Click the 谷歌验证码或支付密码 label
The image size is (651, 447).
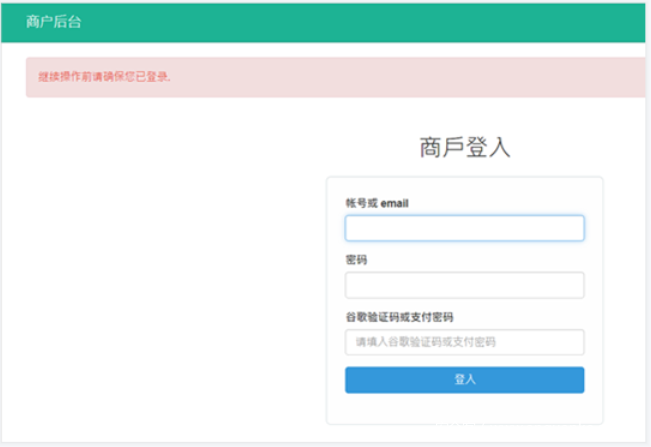(x=399, y=317)
